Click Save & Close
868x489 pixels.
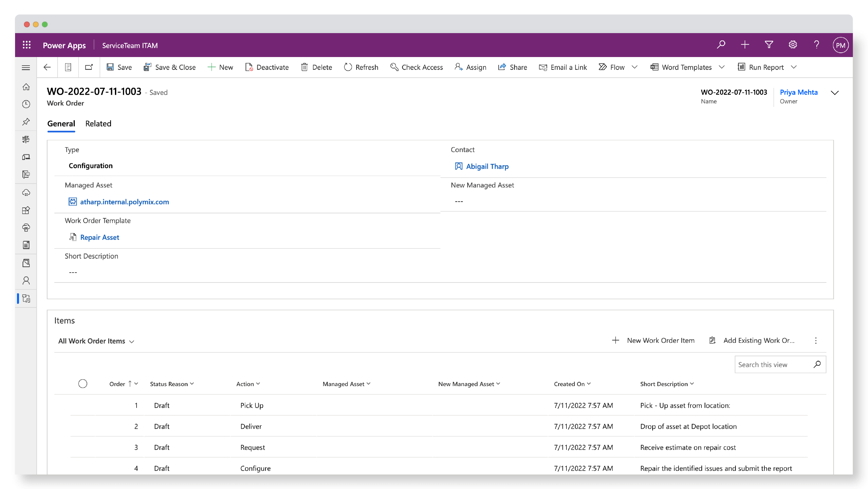170,67
